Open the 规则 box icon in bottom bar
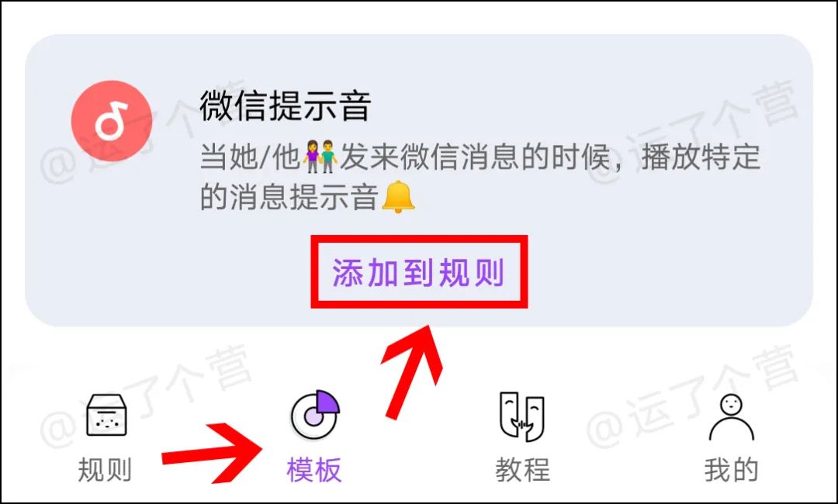 (x=106, y=415)
